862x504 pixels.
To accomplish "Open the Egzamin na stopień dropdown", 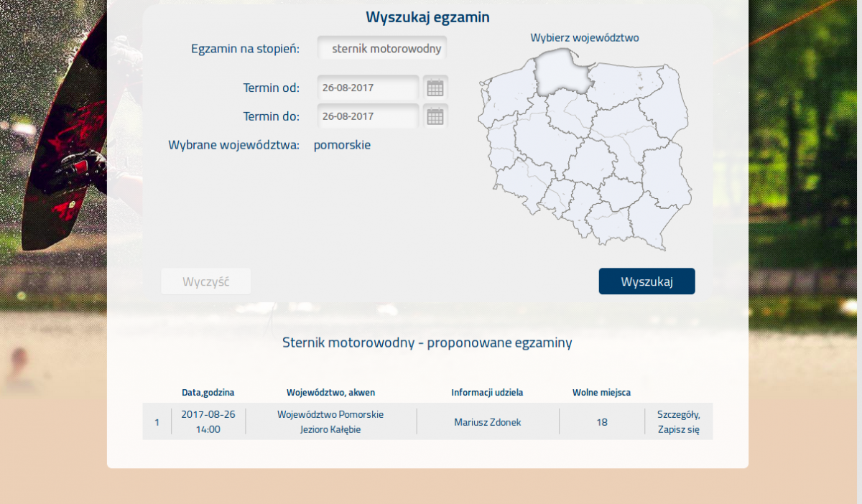I will click(382, 49).
